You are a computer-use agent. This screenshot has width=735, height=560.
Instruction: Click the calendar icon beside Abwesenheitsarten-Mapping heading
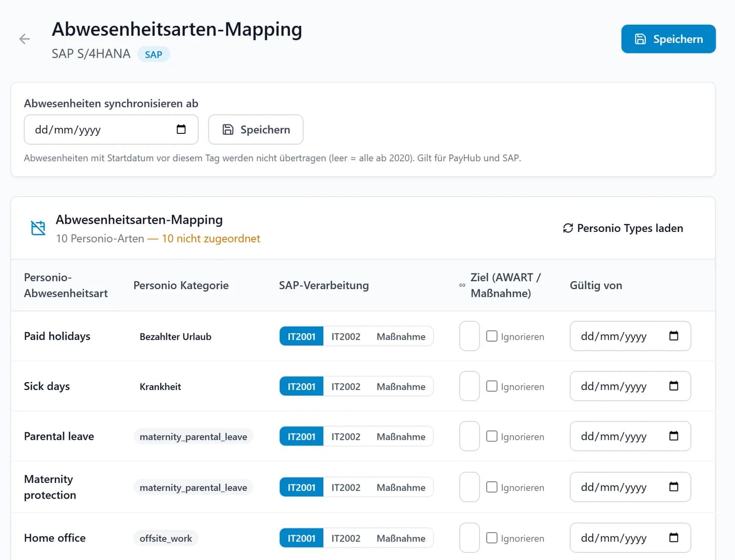38,228
